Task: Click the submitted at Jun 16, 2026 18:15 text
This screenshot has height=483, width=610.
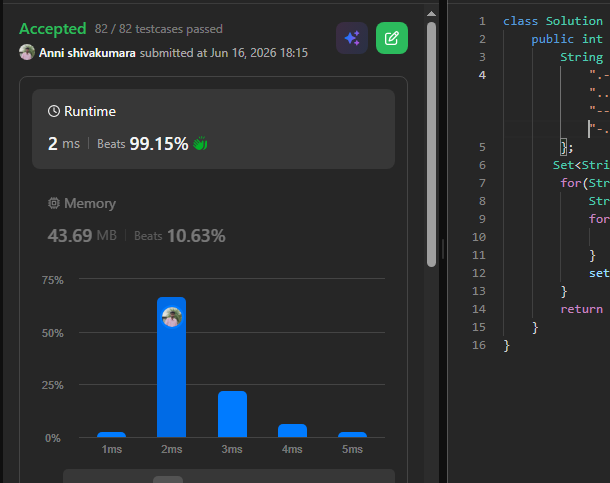Action: click(x=224, y=53)
